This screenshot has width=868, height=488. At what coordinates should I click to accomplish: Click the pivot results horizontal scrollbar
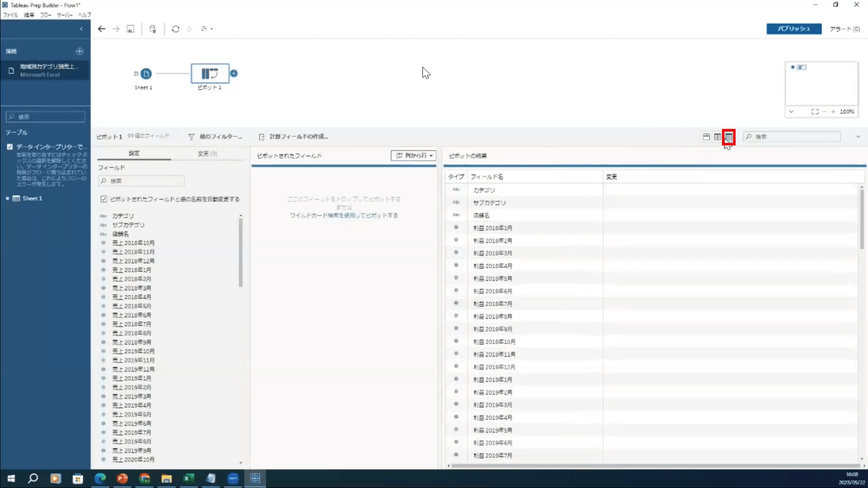pos(655,465)
